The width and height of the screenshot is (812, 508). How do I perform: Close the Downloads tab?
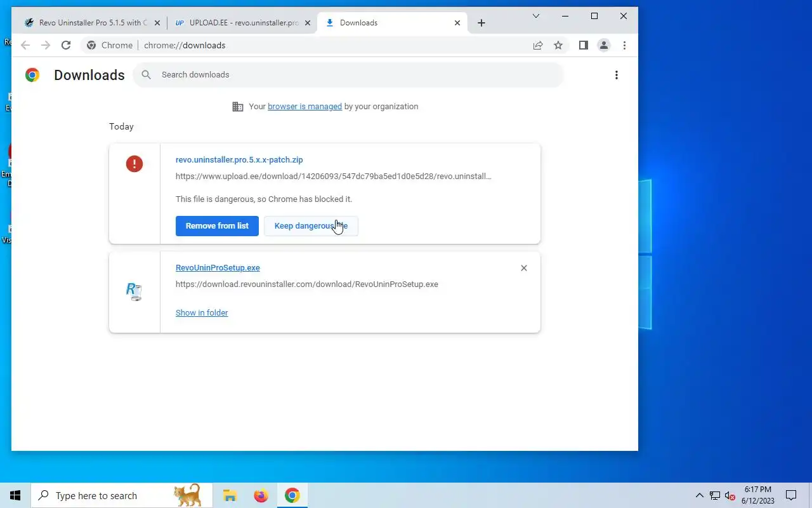click(x=457, y=23)
